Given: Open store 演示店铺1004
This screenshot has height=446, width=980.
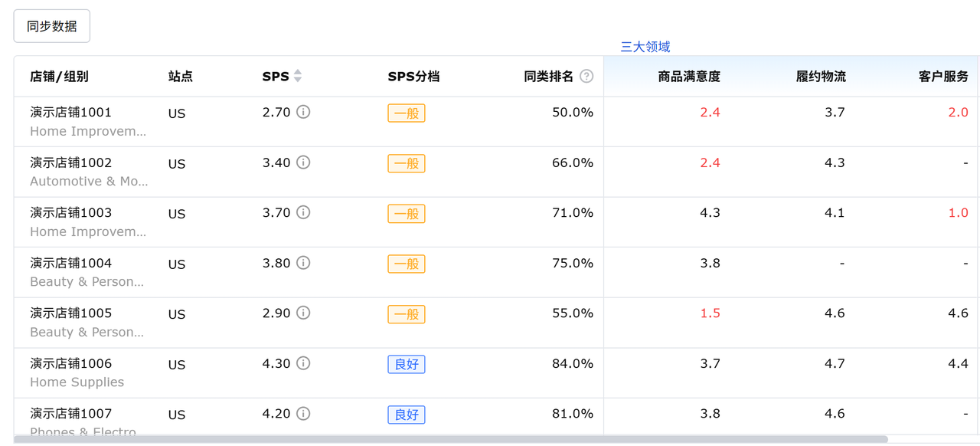Looking at the screenshot, I should (71, 263).
